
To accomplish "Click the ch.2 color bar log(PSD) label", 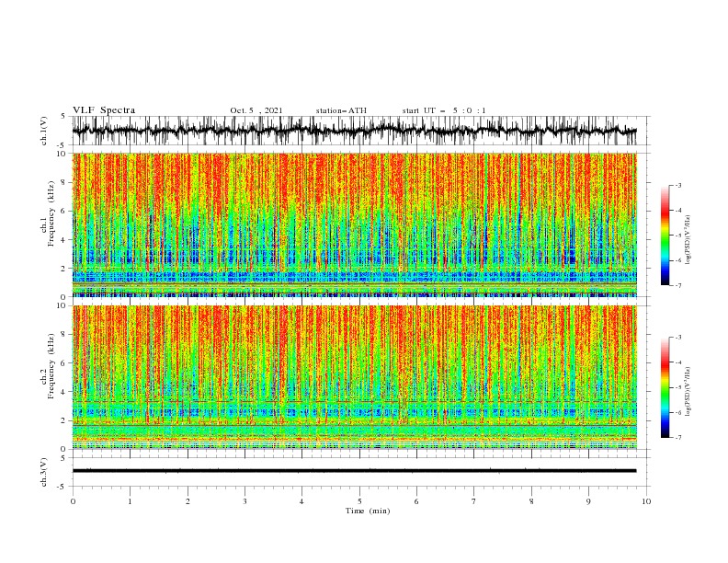I will click(688, 392).
